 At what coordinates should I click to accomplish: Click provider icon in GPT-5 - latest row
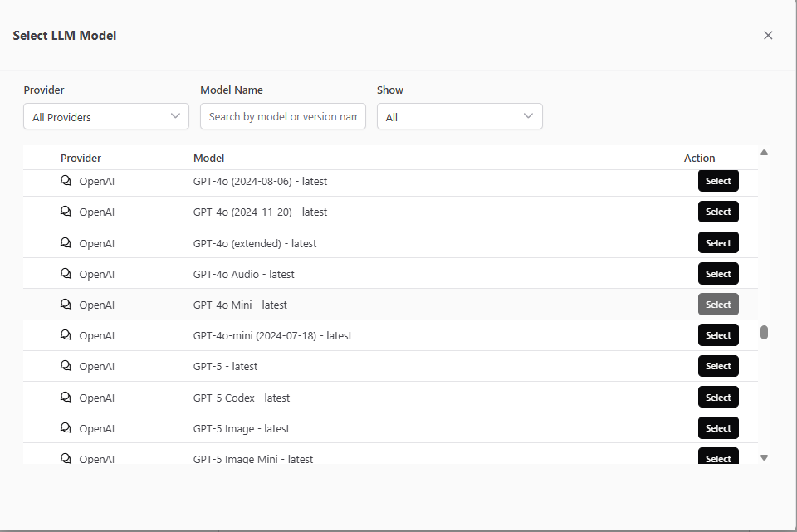(x=66, y=366)
